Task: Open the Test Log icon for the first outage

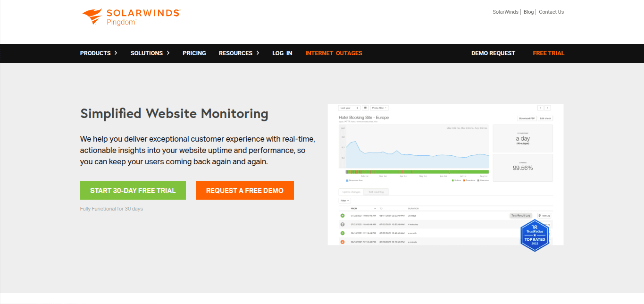Action: pos(544,215)
